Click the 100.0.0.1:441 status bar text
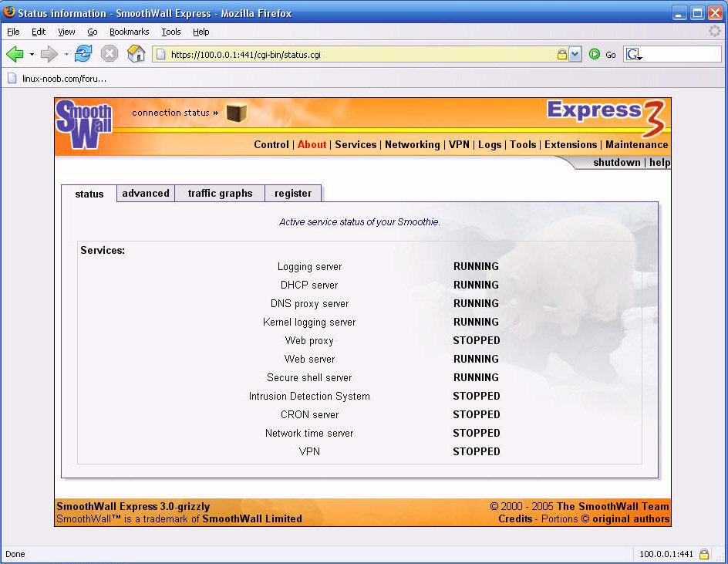728x564 pixels. click(x=666, y=554)
